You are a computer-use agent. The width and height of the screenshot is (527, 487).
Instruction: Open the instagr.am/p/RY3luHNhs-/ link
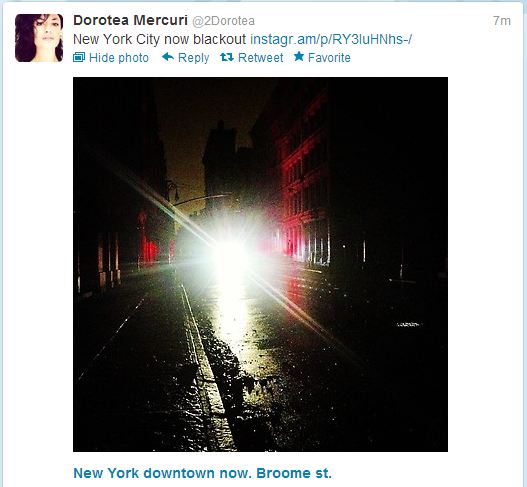click(x=331, y=39)
